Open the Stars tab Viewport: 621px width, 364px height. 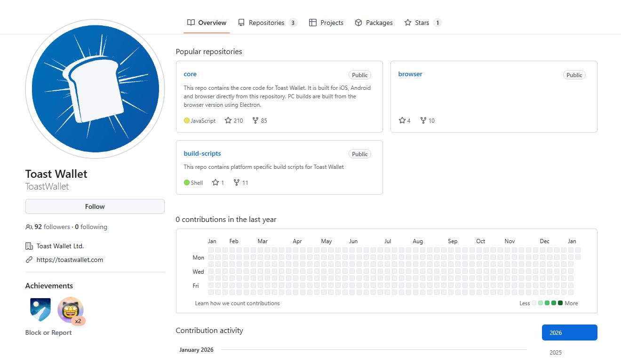[x=422, y=23]
